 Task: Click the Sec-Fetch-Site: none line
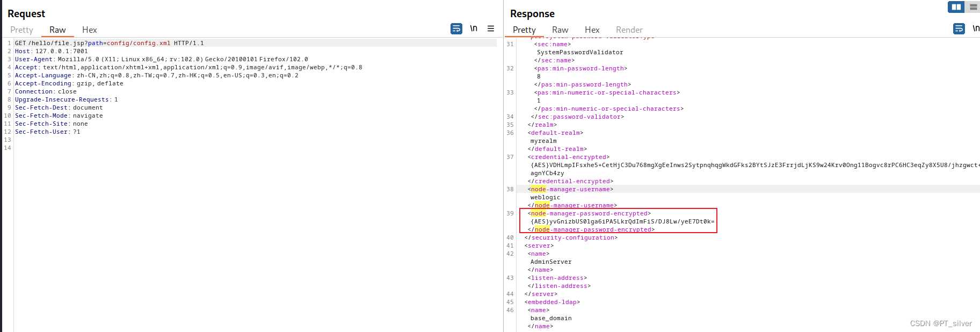click(x=51, y=124)
